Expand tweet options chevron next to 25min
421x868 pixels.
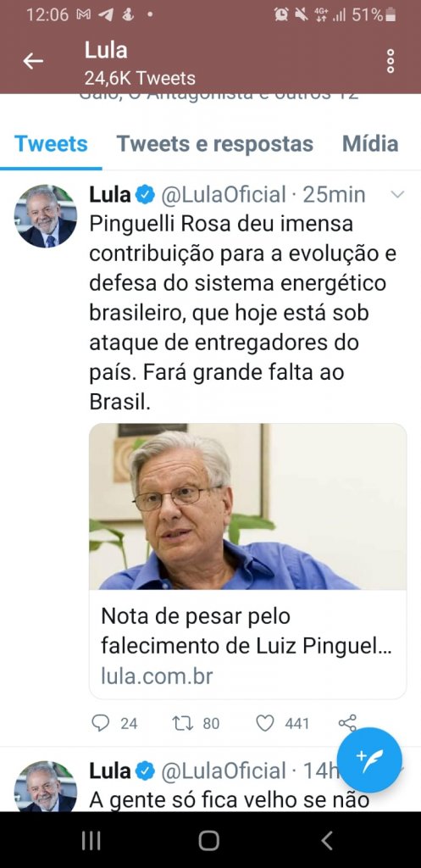tap(398, 195)
